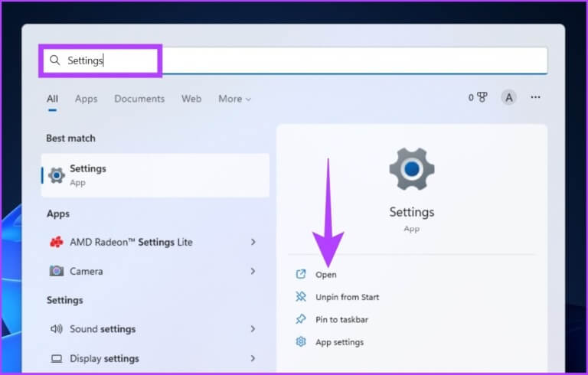The height and width of the screenshot is (375, 588).
Task: Click the Settings gear icon in Best match
Action: pyautogui.click(x=57, y=175)
